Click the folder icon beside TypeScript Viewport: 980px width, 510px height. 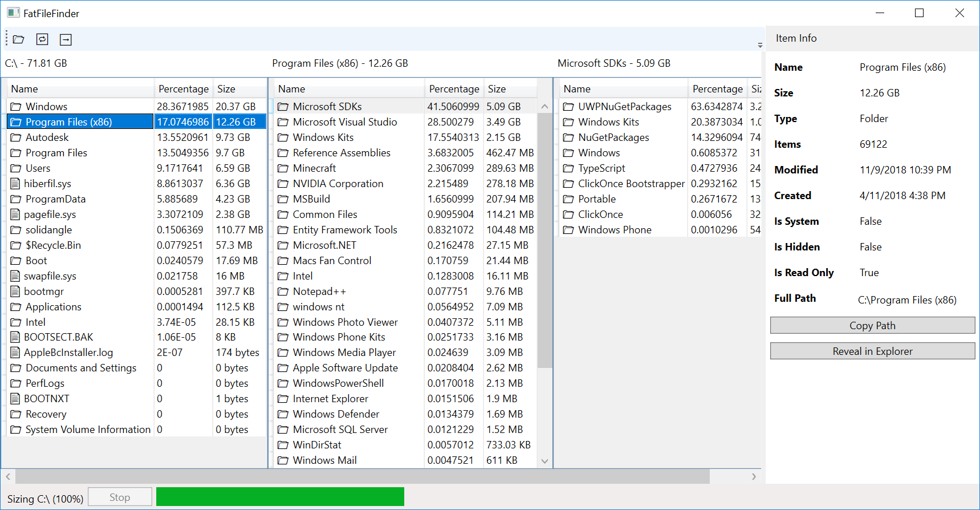tap(568, 168)
